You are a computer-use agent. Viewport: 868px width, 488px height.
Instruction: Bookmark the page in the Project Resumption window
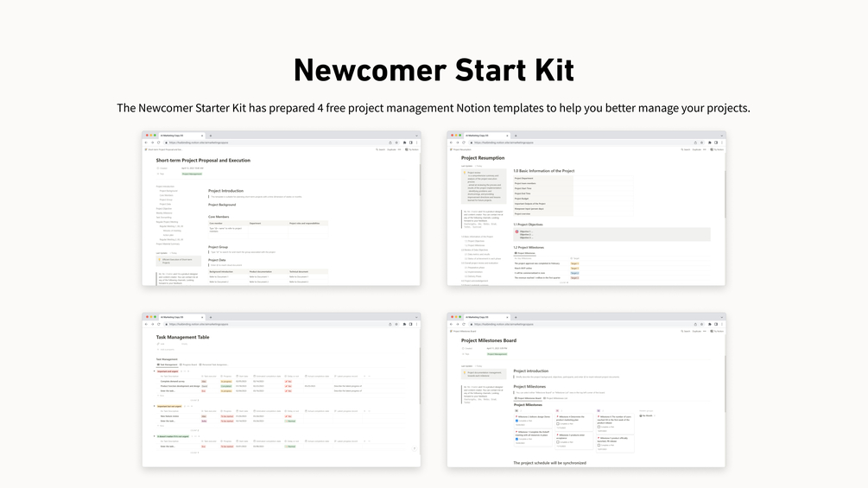point(702,143)
